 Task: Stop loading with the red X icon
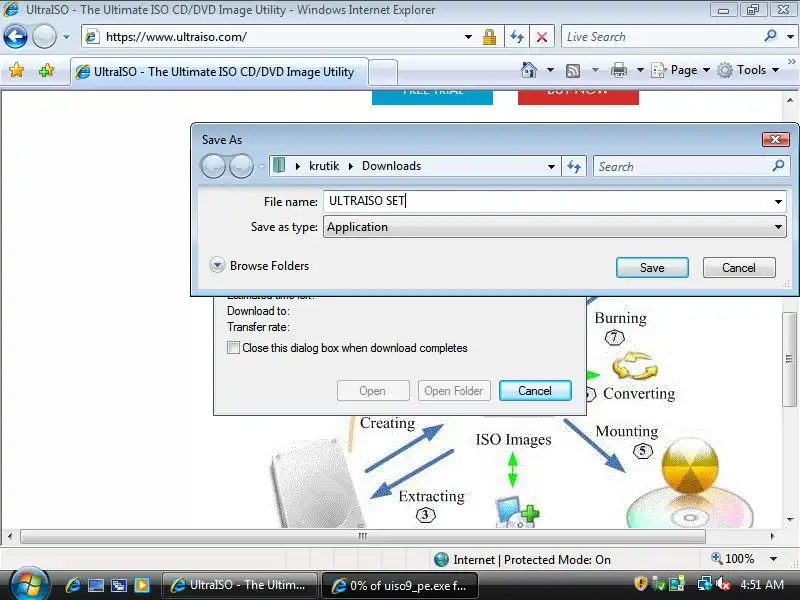click(x=542, y=37)
